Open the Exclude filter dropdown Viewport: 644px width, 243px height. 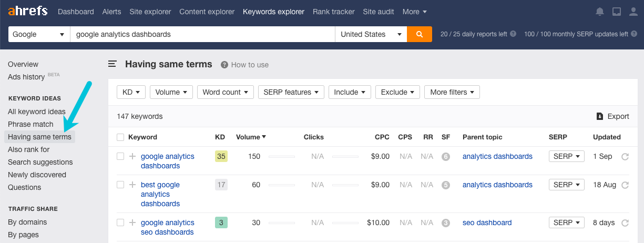[x=397, y=92]
